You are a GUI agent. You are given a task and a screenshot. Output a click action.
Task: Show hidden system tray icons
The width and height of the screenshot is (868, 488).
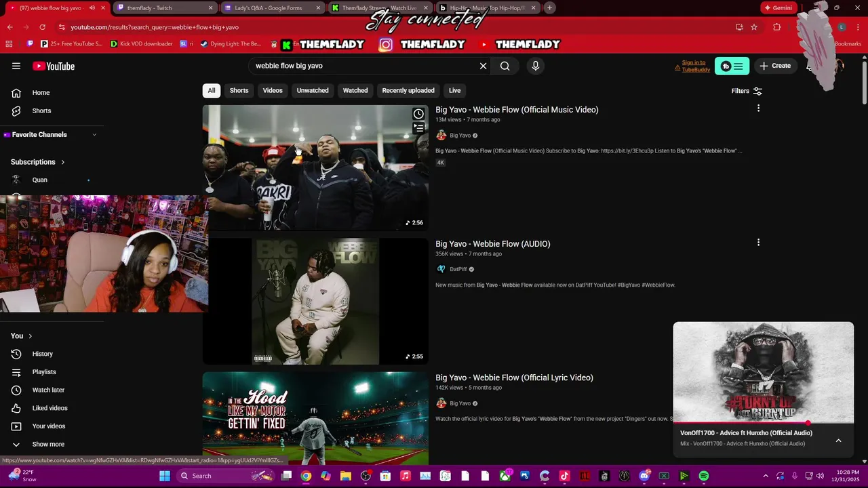coord(766,476)
